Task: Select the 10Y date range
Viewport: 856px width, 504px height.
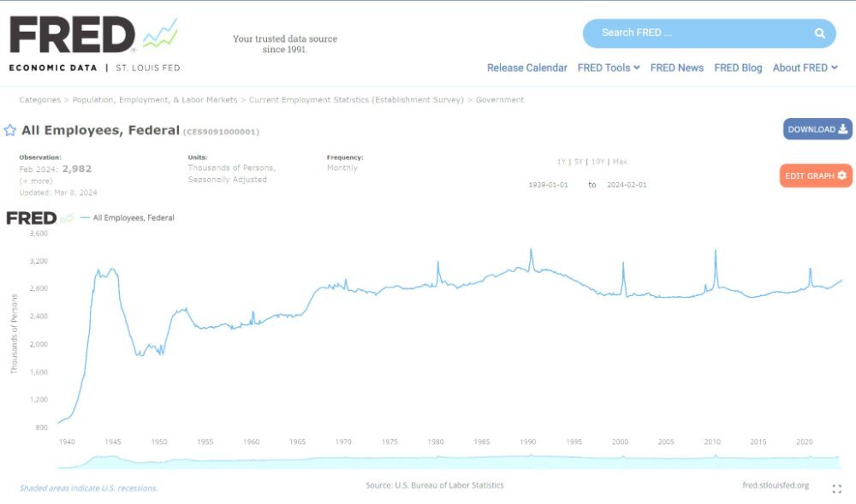Action: (597, 162)
